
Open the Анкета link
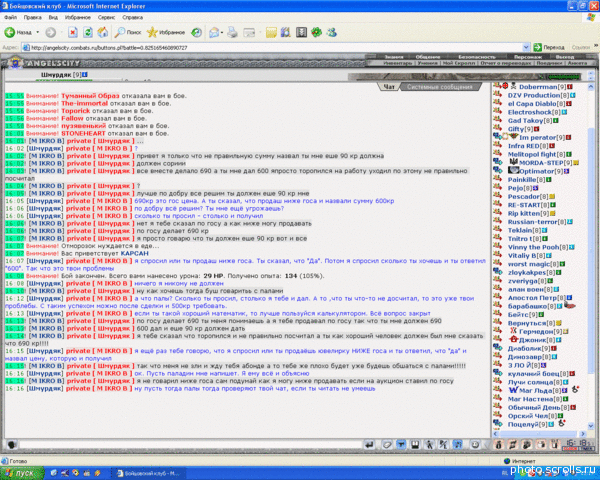(x=577, y=63)
